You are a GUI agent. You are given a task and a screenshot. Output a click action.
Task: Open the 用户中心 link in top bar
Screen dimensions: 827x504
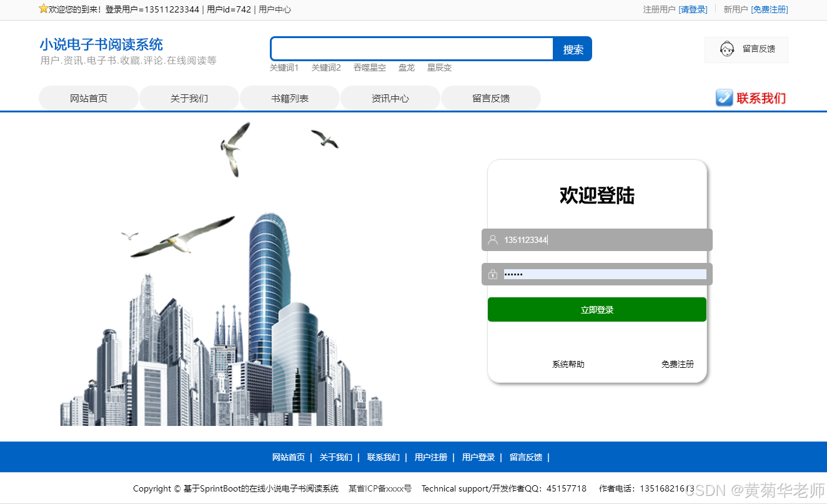(x=275, y=9)
